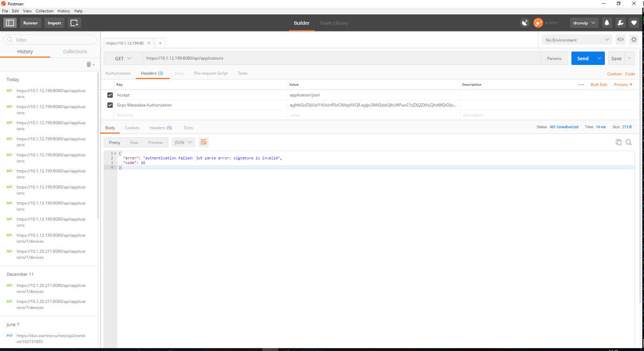Toggle line wrapping in the response viewer

(x=203, y=142)
